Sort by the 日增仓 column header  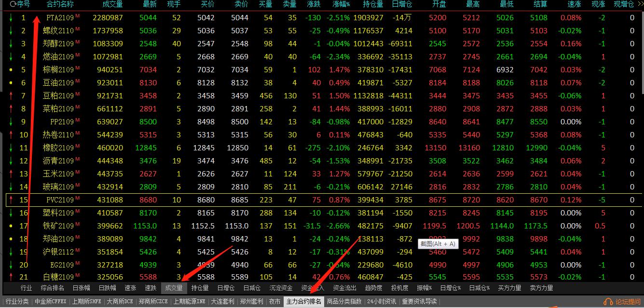402,4
